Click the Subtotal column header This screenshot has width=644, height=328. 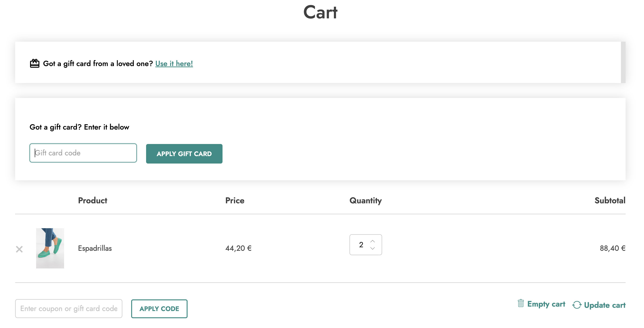(610, 201)
